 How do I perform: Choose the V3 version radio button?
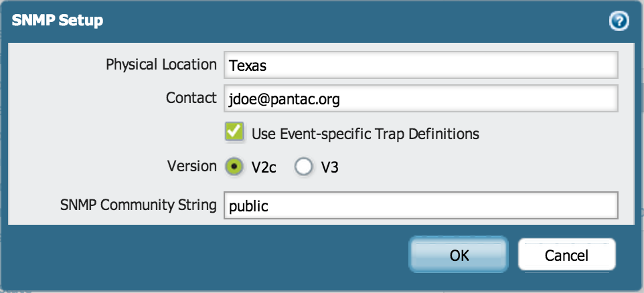(304, 167)
